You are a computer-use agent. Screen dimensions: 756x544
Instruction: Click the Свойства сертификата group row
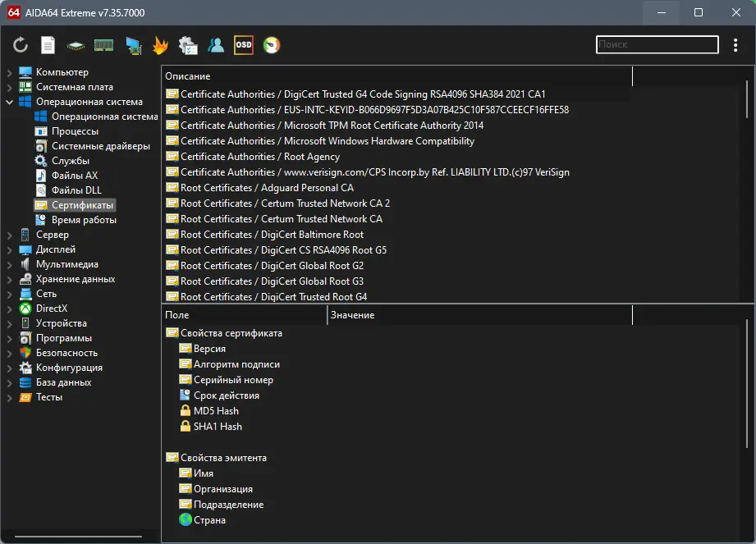pyautogui.click(x=224, y=333)
